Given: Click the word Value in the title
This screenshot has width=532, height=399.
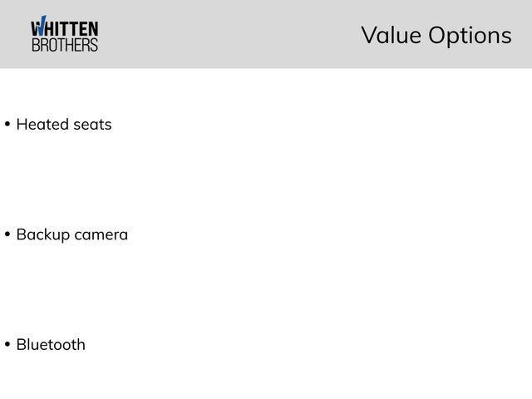Looking at the screenshot, I should pos(391,36).
